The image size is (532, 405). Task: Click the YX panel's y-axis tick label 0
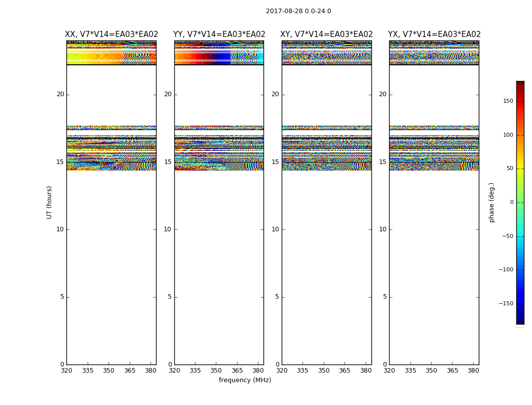385,364
